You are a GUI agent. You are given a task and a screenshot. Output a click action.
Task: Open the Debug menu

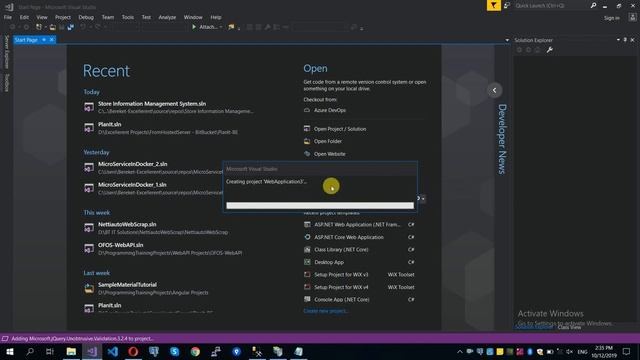(x=86, y=17)
